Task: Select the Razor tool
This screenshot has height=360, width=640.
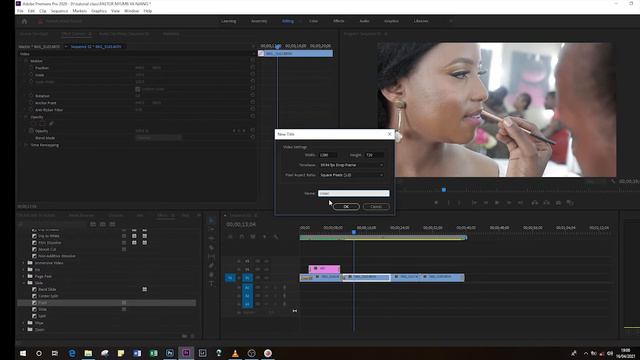Action: pos(211,247)
